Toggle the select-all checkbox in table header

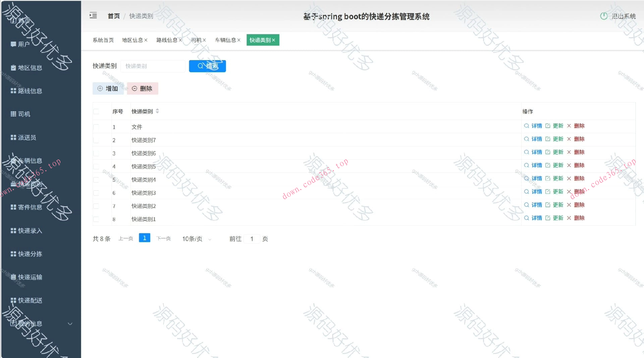[96, 111]
